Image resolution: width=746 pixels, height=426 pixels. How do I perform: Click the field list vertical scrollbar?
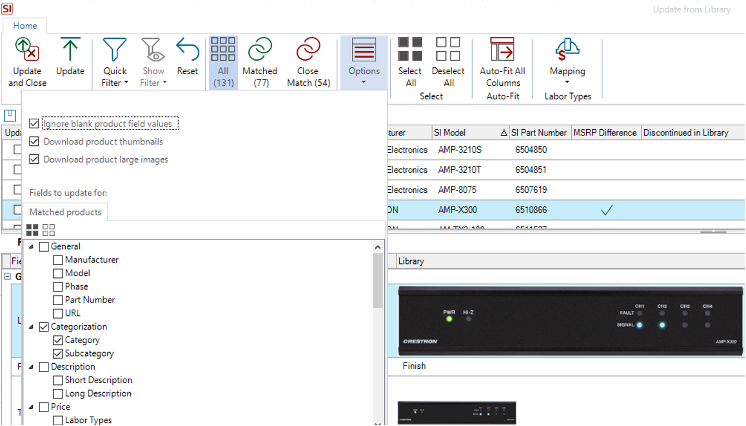[377, 280]
